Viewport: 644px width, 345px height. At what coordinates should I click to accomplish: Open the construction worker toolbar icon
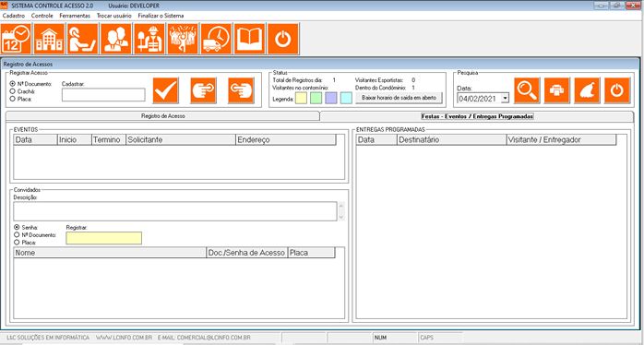pyautogui.click(x=149, y=39)
